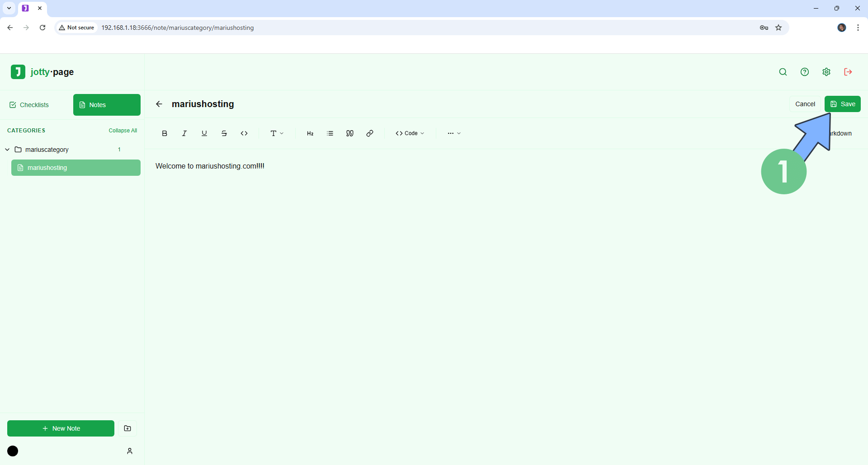Image resolution: width=868 pixels, height=465 pixels.
Task: Apply italic formatting
Action: pyautogui.click(x=184, y=133)
